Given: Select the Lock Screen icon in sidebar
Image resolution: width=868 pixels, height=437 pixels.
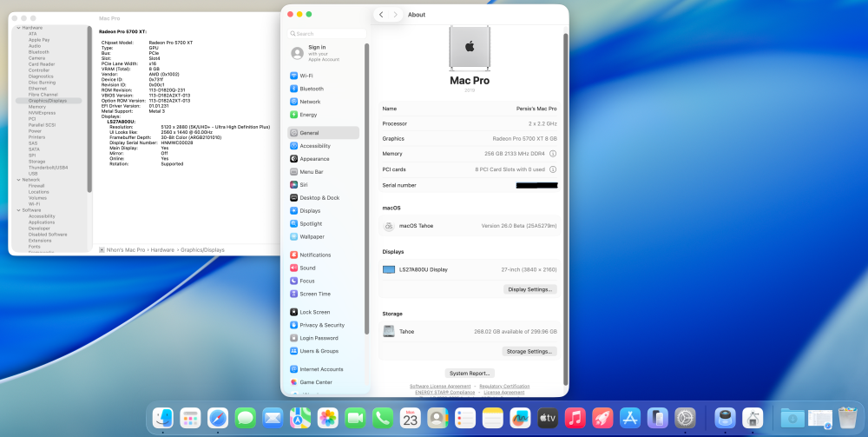Looking at the screenshot, I should pyautogui.click(x=294, y=313).
